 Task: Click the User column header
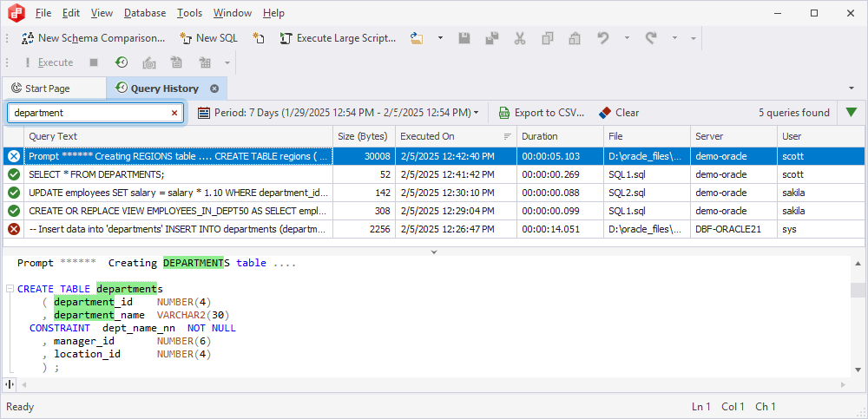point(820,136)
